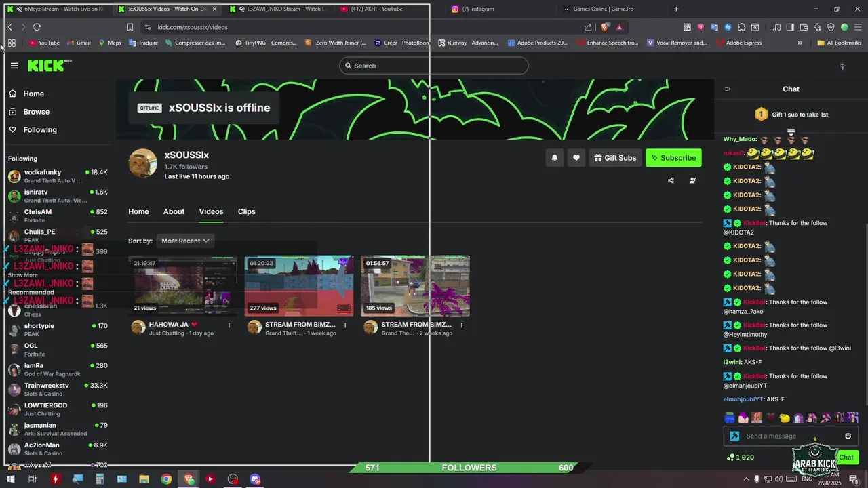Click the Gift Subs button

click(x=615, y=158)
